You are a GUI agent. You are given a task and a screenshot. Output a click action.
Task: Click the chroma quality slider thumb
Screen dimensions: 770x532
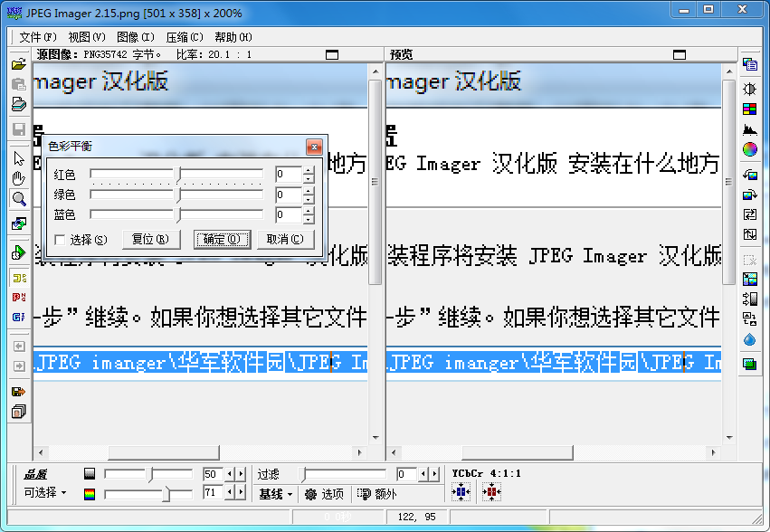click(167, 493)
